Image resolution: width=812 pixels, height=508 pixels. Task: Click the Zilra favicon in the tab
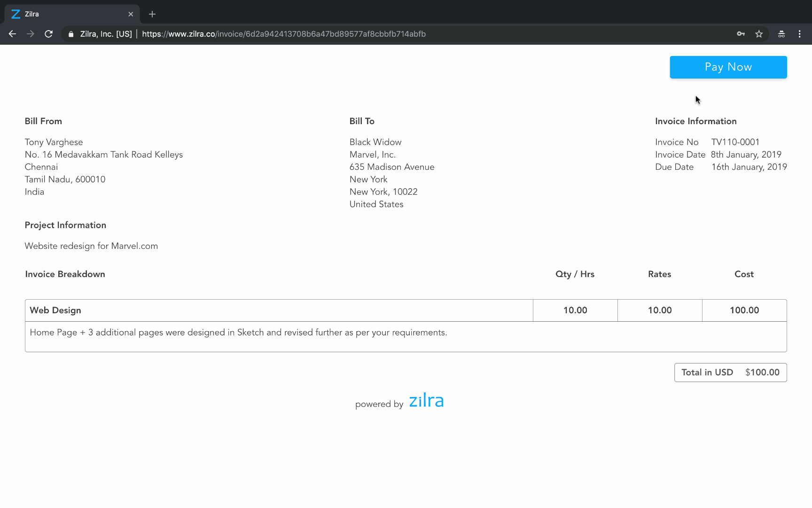coord(16,14)
